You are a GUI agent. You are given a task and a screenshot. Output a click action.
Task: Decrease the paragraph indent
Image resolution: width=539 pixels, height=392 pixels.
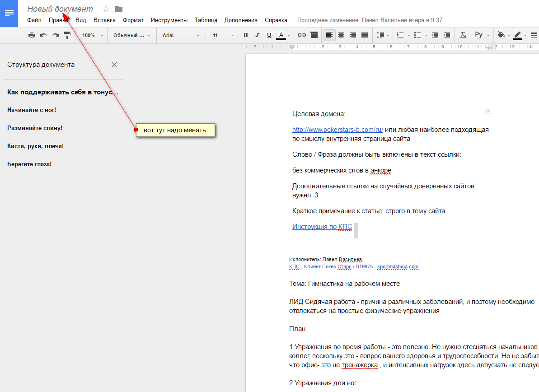435,35
